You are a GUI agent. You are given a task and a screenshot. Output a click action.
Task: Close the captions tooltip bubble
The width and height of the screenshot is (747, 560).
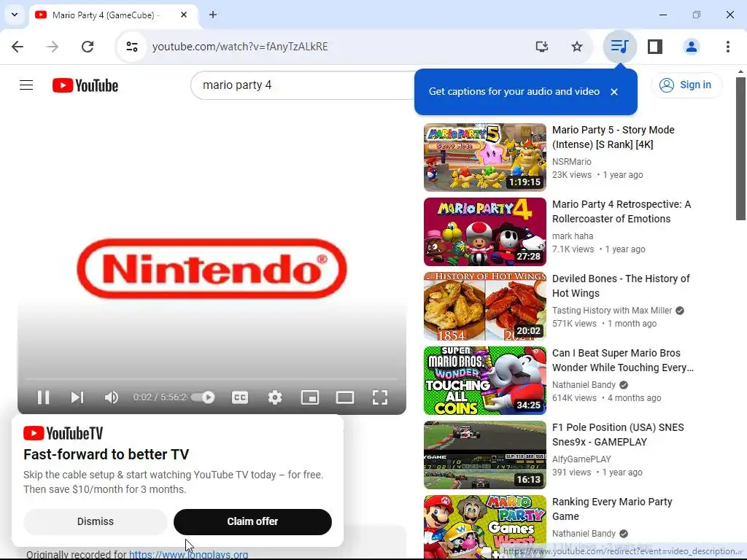tap(614, 92)
